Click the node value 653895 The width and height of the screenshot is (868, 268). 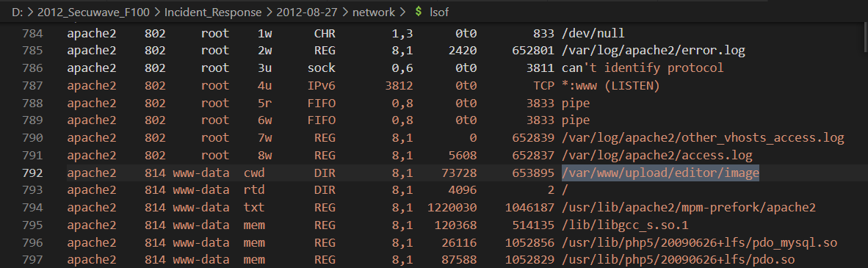tap(533, 173)
